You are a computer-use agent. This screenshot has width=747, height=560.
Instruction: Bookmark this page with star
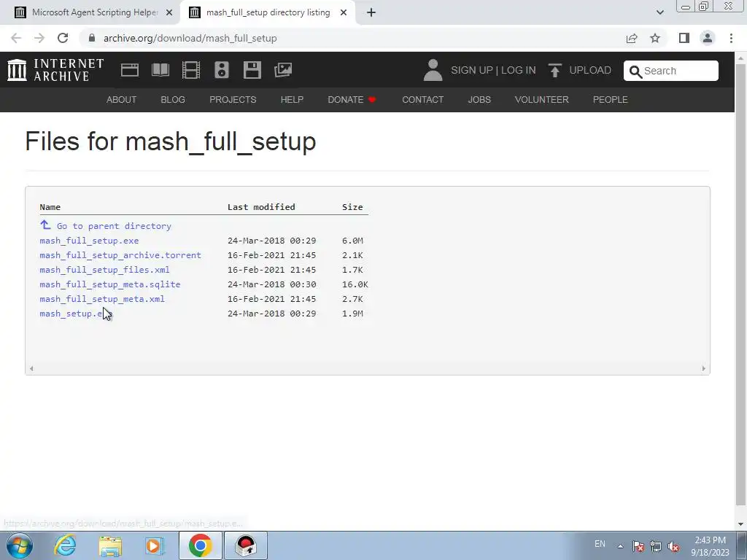point(655,38)
